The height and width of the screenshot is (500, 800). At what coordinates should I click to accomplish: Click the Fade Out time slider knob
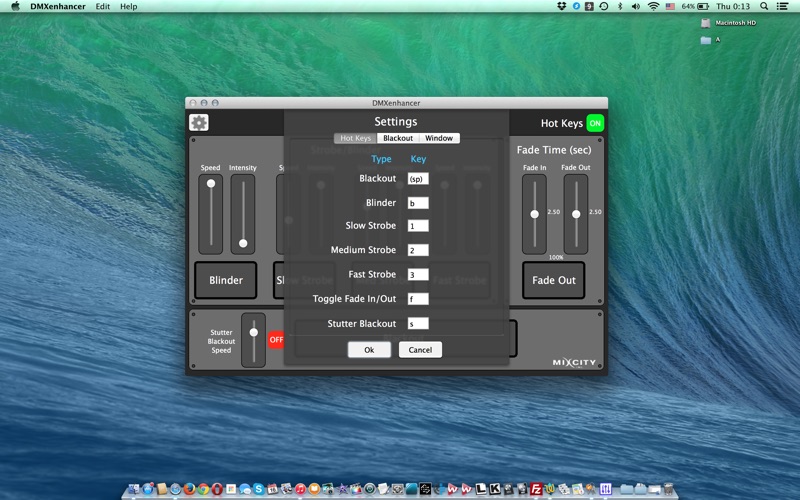576,214
